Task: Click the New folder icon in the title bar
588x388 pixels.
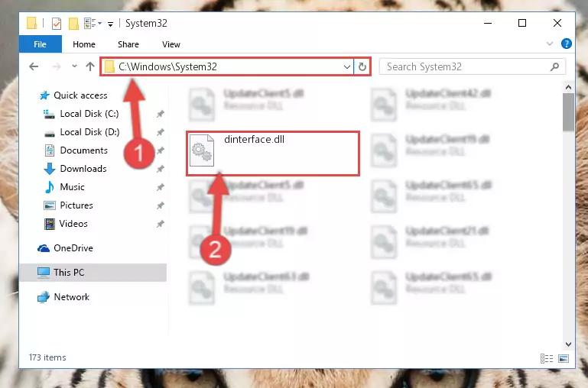Action: point(73,24)
